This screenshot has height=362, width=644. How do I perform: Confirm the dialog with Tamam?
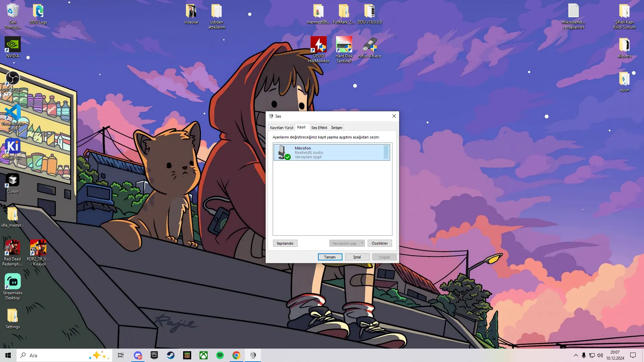(x=330, y=257)
